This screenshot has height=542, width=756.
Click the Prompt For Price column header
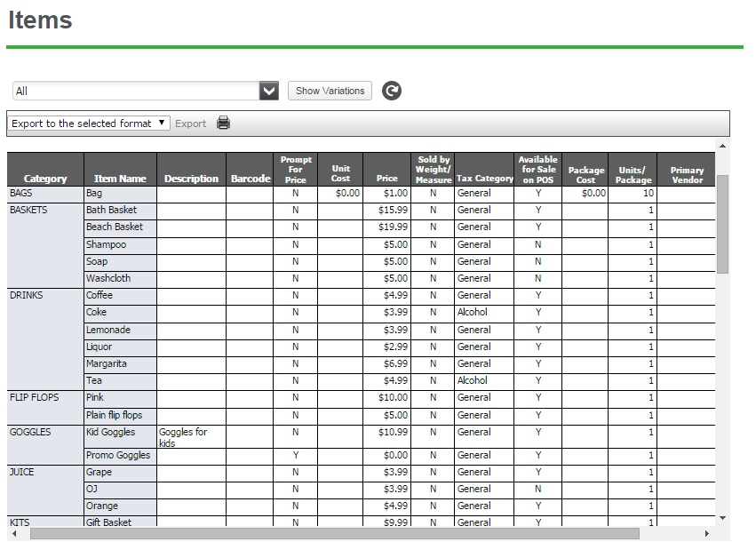tap(296, 170)
